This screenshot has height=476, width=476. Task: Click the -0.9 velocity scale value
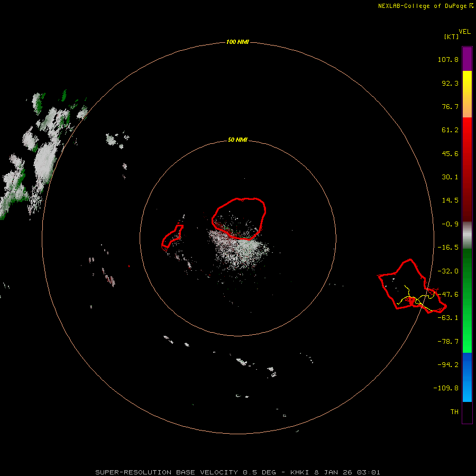450,224
